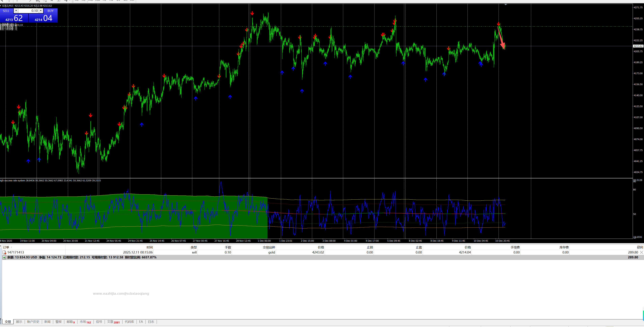Click the green balance icon in summary row

click(x=4, y=257)
